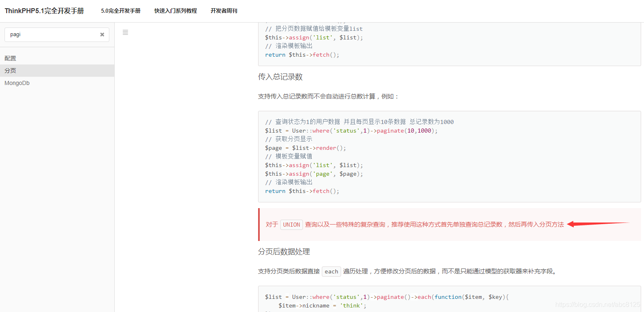Select the 配置 search result

coord(57,58)
